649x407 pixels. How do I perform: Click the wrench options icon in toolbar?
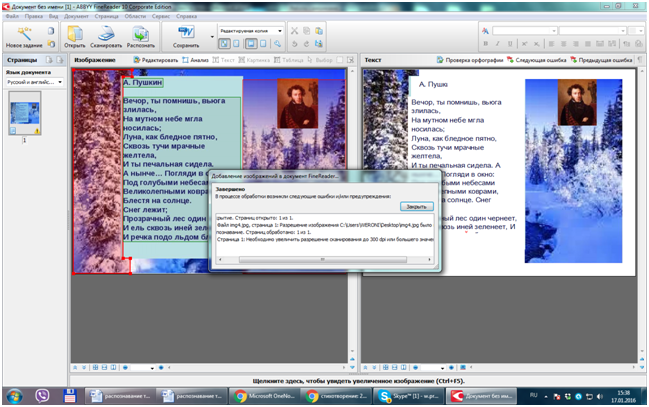click(277, 43)
